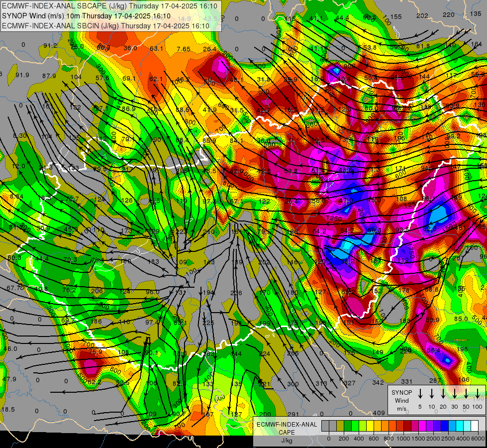Screen dimensions: 487x448
Task: Click station value 75.9 on map
Action: pyautogui.click(x=96, y=351)
